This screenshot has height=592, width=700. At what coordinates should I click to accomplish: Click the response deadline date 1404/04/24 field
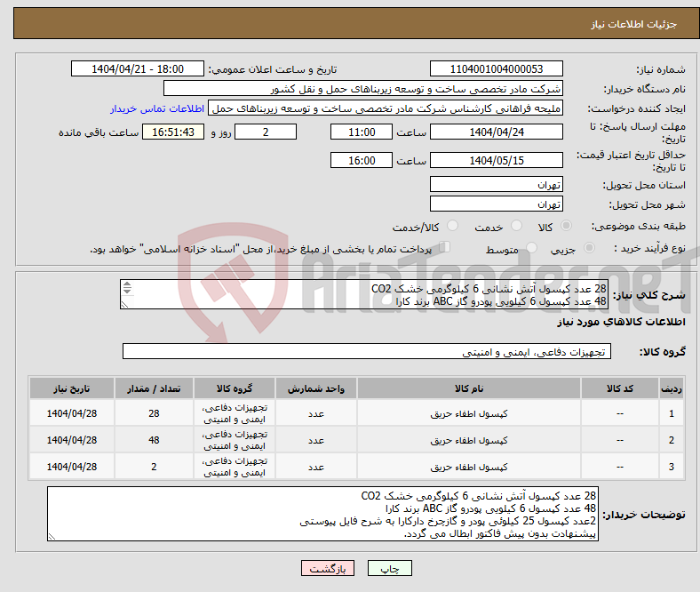pos(496,132)
